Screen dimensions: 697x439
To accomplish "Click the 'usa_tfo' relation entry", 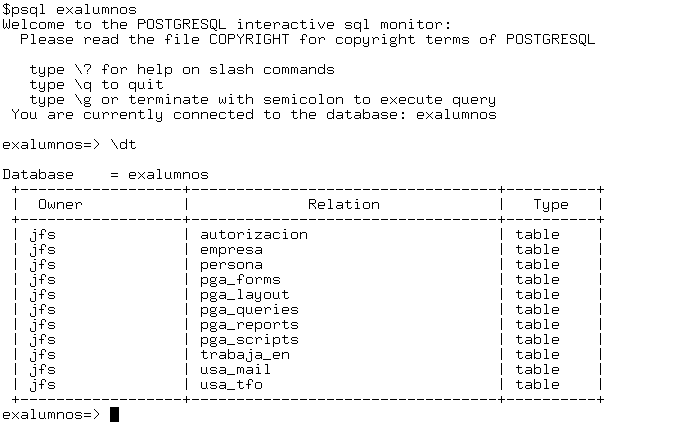I will click(231, 385).
